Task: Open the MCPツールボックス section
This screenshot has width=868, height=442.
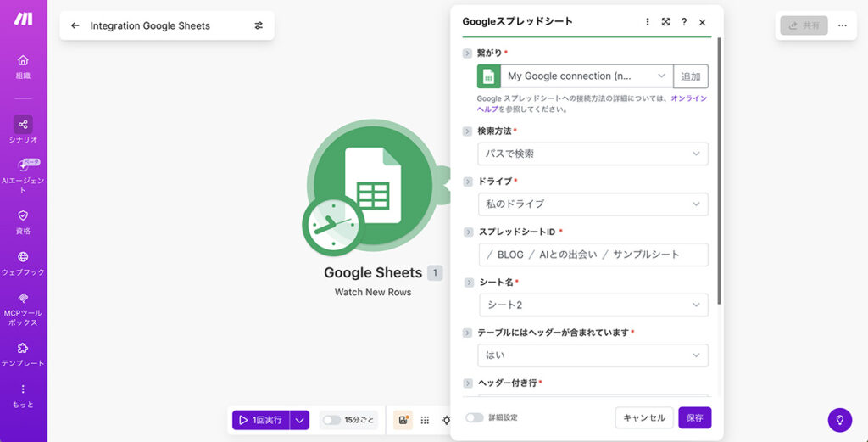Action: tap(23, 310)
